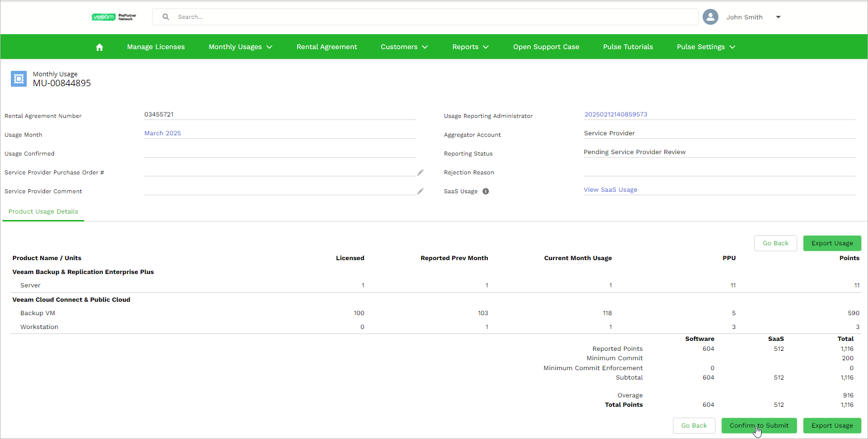The width and height of the screenshot is (868, 439).
Task: Click the top Export Usage button
Action: coord(832,243)
